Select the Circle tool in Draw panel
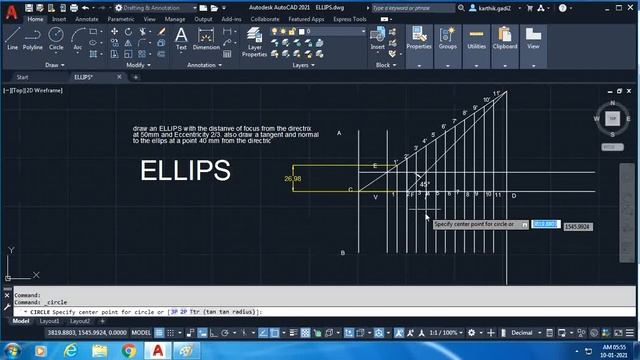This screenshot has height=360, width=640. [56, 39]
